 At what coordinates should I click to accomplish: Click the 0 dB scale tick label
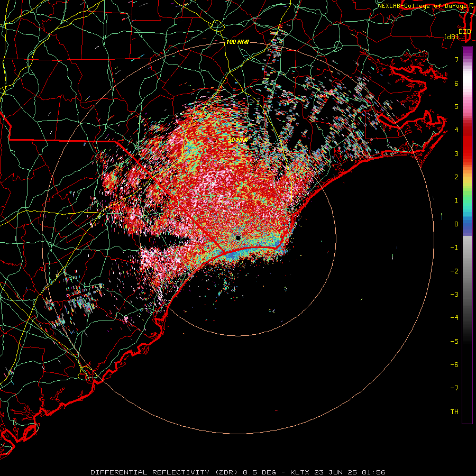tap(456, 224)
